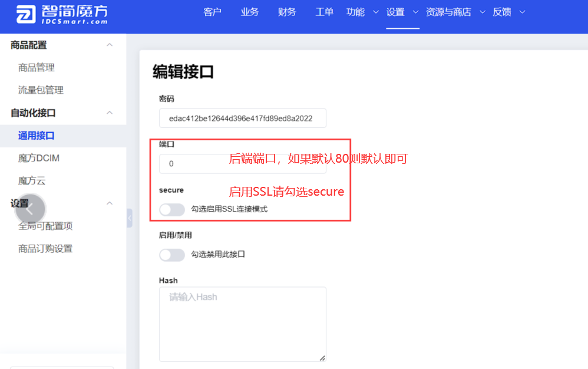Click the 勾选启用SSL连接模式 label text

coord(229,209)
